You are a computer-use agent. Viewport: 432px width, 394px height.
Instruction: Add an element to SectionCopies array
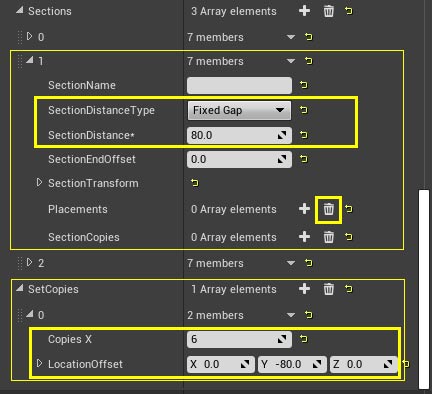coord(304,237)
